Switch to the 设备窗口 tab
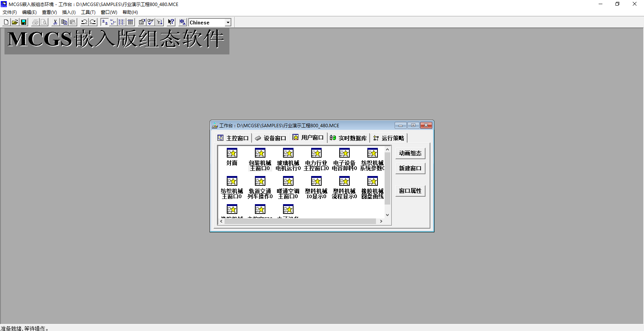644x331 pixels. (x=271, y=138)
